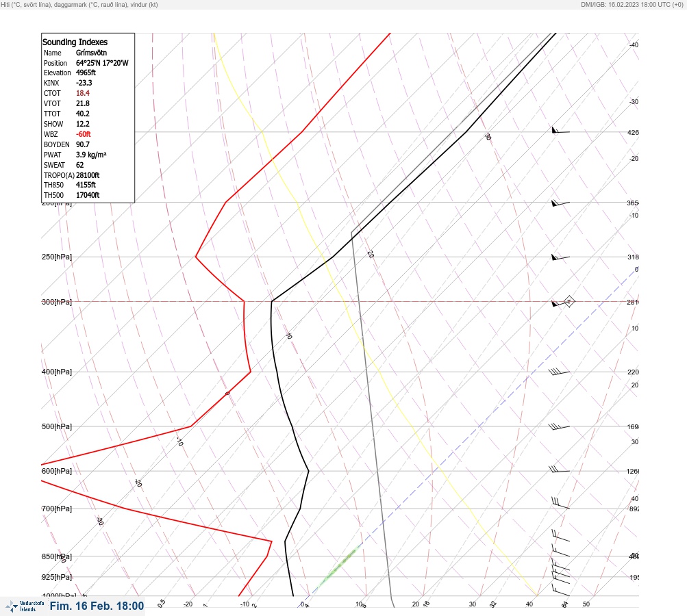The height and width of the screenshot is (616, 687).
Task: Select the SWEAT 62 value
Action: tap(79, 165)
